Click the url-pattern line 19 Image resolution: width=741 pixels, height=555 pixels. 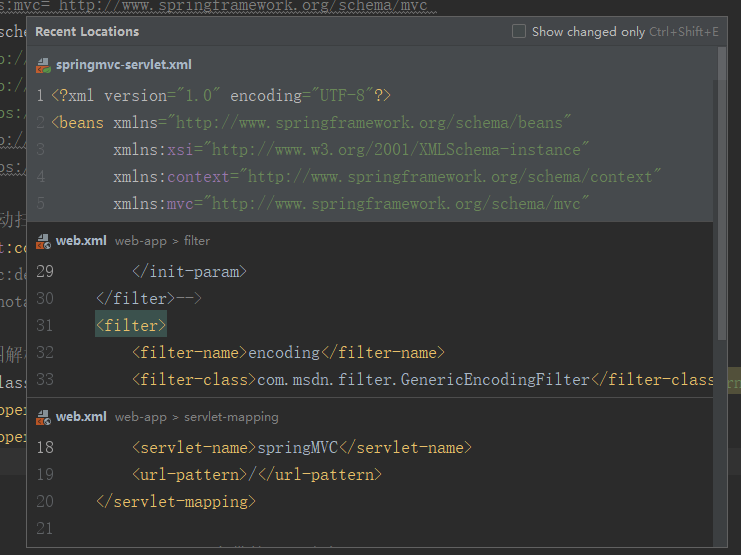(256, 474)
